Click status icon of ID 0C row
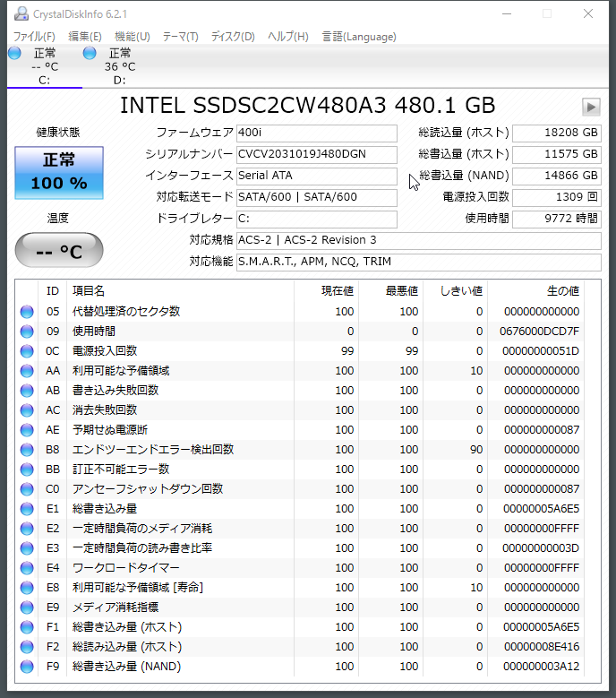Screen dimensions: 616x698 [x=27, y=351]
